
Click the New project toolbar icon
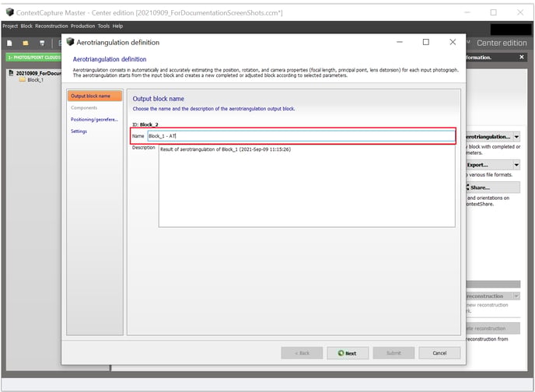[9, 43]
